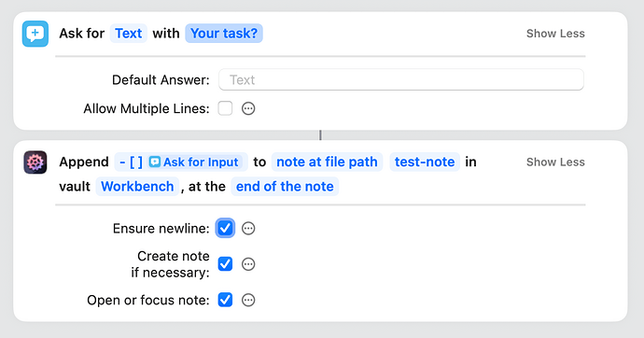
Task: Uncheck Create note if necessary checkbox
Action: coord(225,264)
